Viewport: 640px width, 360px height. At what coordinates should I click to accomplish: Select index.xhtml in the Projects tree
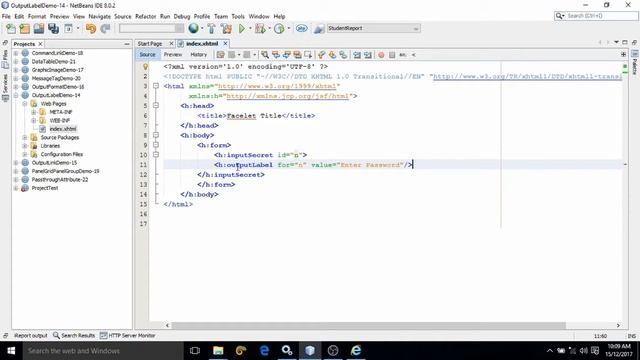point(63,129)
